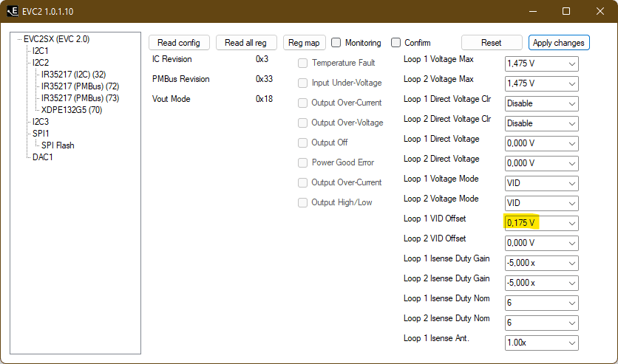
Task: Click the Read config button
Action: [179, 43]
